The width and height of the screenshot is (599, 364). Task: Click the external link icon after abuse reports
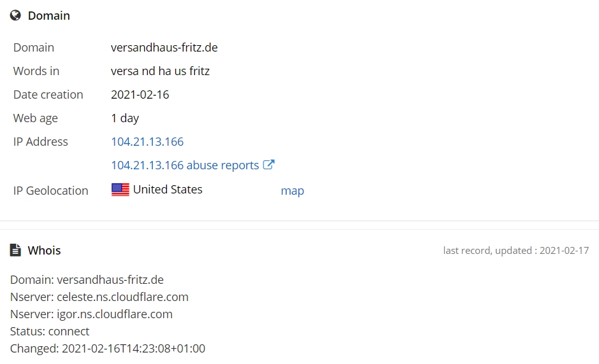point(268,164)
